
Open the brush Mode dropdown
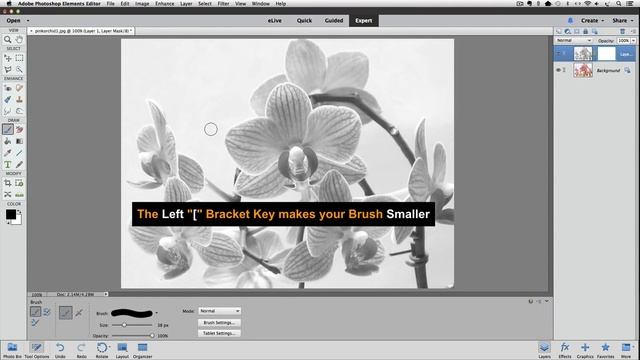pos(219,311)
